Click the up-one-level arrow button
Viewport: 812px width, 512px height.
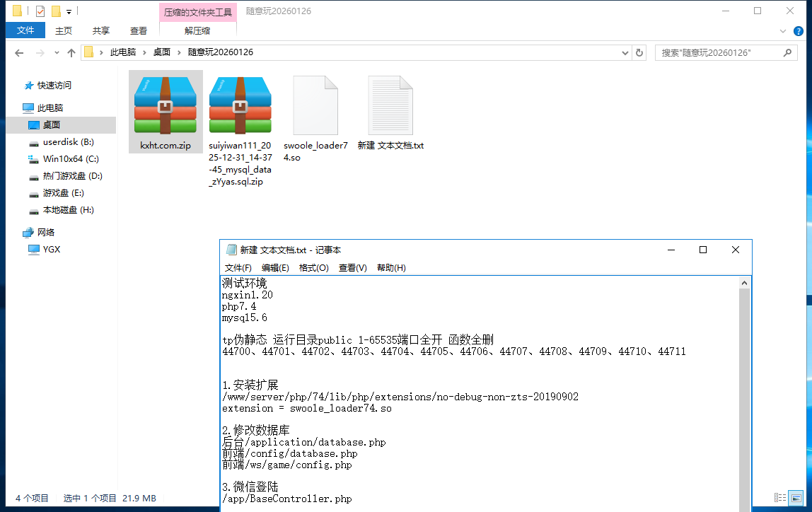71,52
